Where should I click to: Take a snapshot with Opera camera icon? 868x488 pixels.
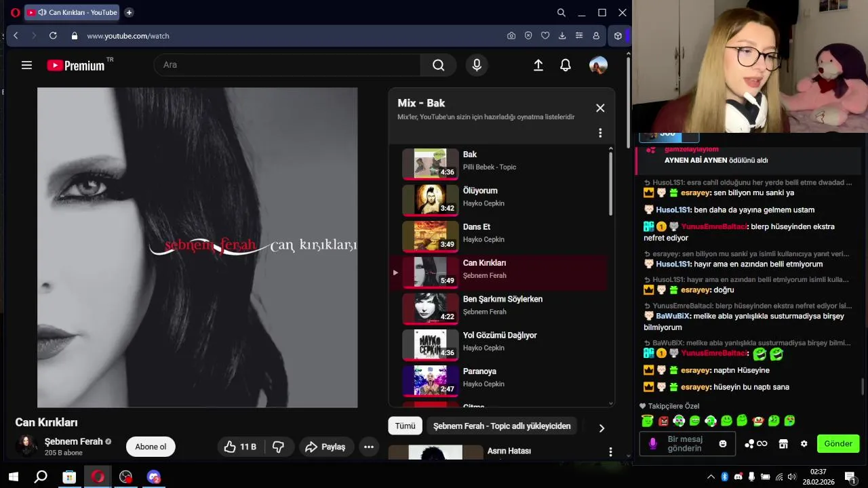pyautogui.click(x=511, y=36)
